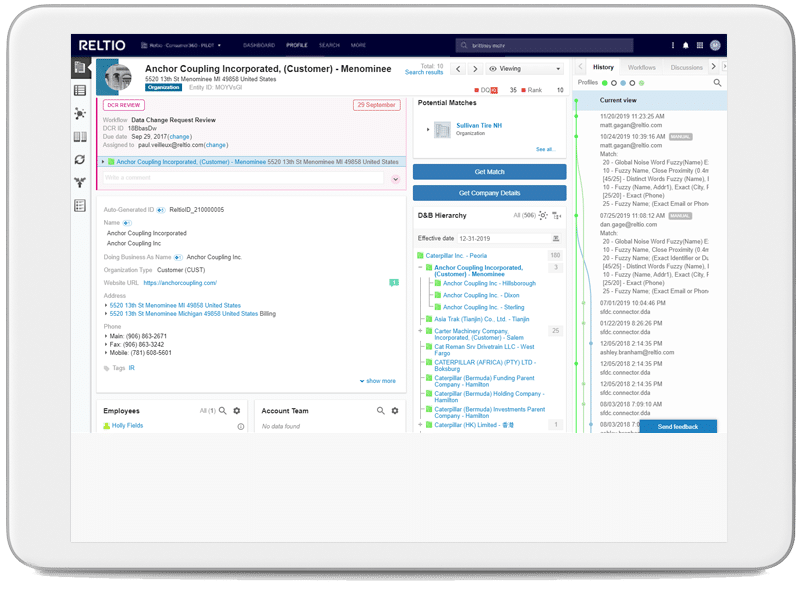The width and height of the screenshot is (800, 590).
Task: Click the Get Match button
Action: click(x=489, y=170)
